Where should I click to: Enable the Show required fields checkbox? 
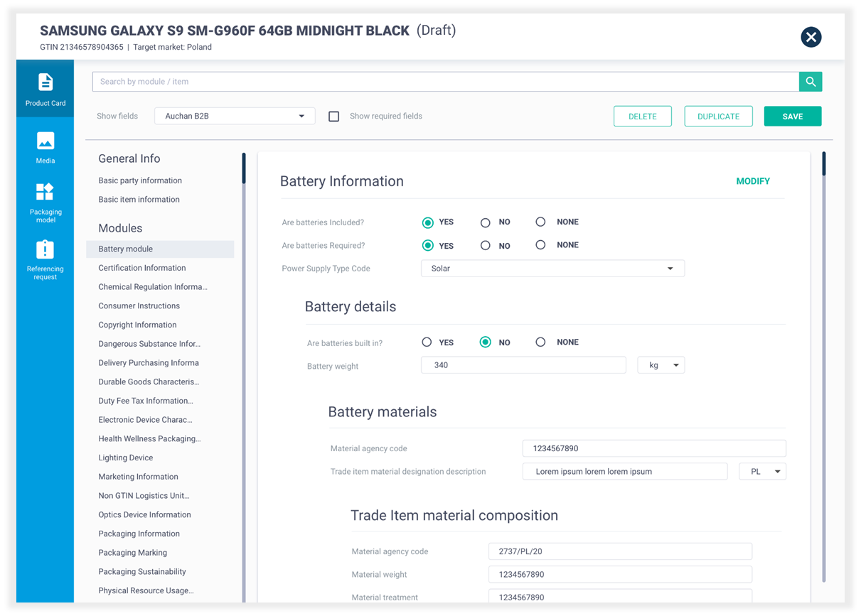point(333,117)
